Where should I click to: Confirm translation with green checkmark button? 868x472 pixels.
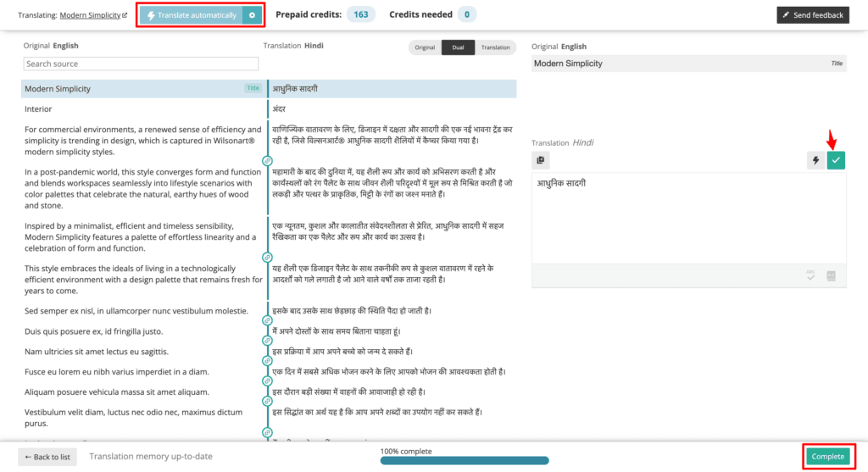[x=836, y=160]
